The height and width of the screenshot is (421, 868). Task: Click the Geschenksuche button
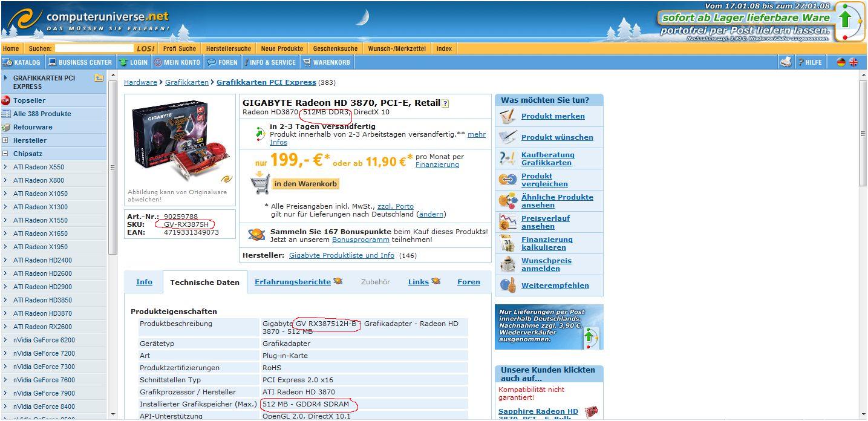point(335,48)
